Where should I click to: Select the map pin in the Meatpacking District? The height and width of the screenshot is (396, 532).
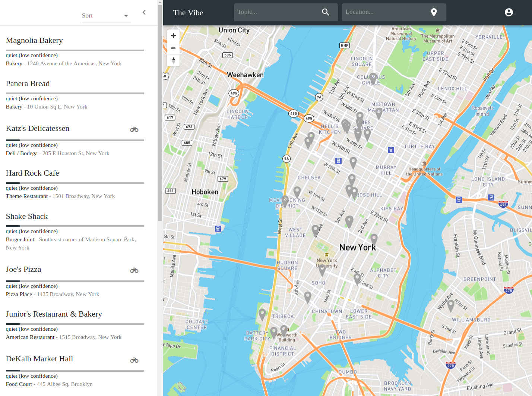pos(285,201)
